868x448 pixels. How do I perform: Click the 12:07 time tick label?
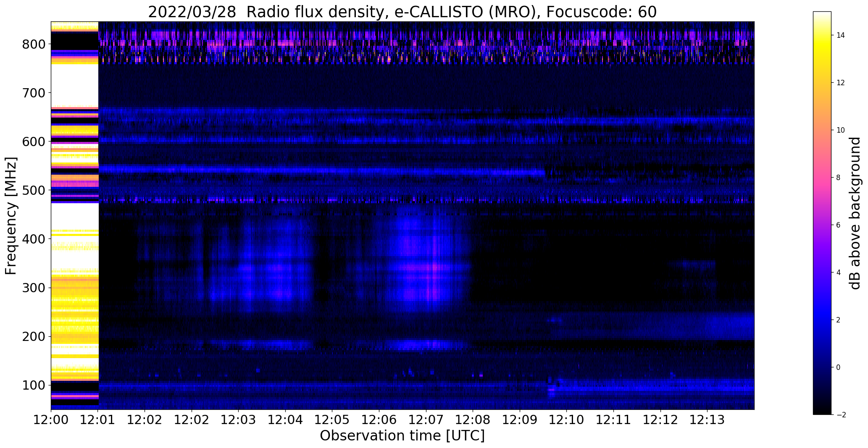(x=426, y=420)
